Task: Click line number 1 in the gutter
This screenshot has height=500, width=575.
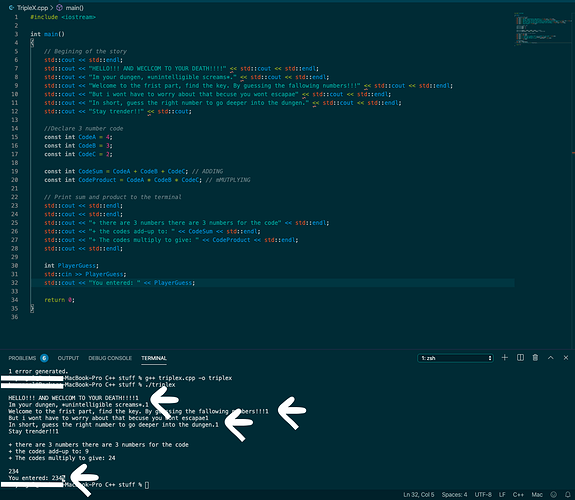Action: coord(16,17)
